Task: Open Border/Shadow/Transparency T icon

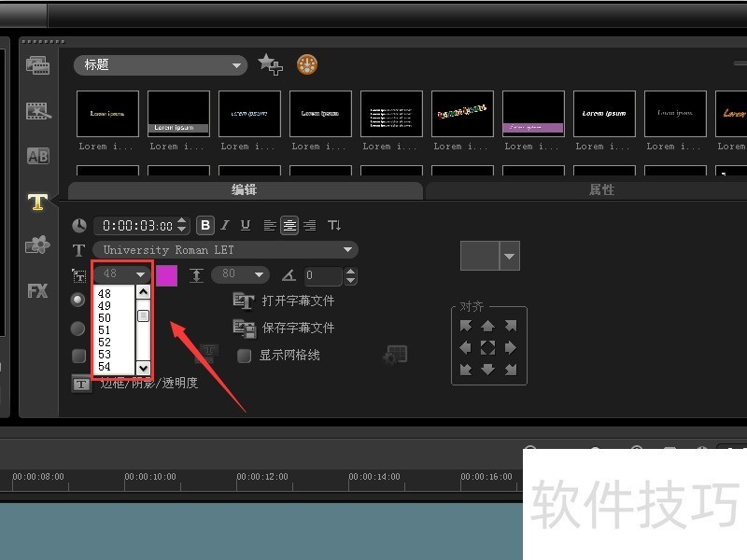Action: tap(81, 384)
